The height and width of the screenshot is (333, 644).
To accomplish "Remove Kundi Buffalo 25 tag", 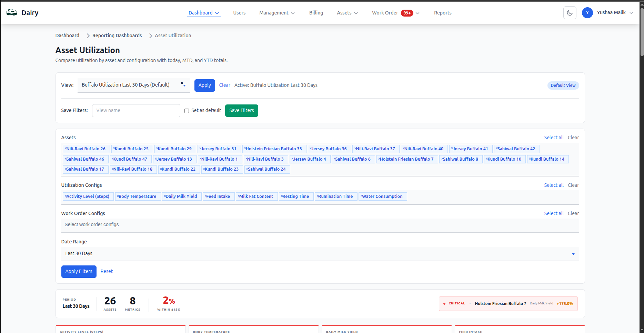I will 114,149.
